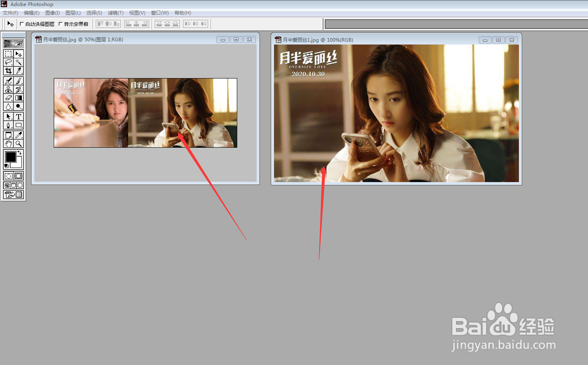Screen dimensions: 588x365
Task: Open the 图层(L) menu
Action: click(x=73, y=13)
